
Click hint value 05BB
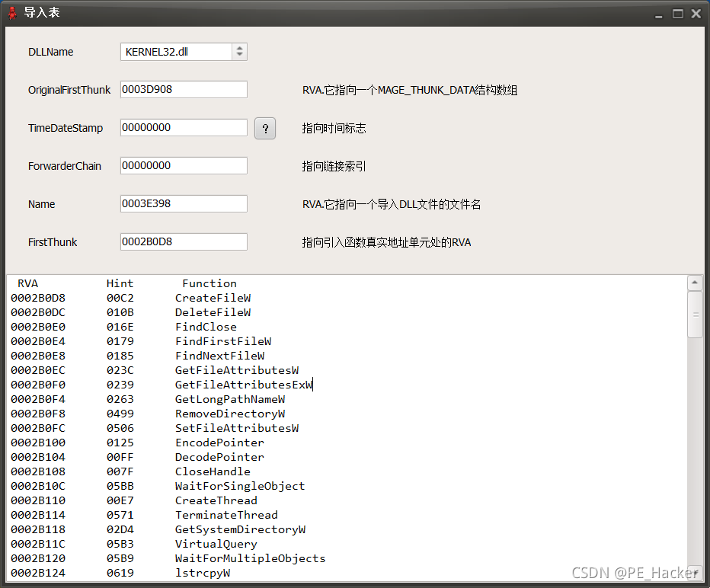(120, 486)
